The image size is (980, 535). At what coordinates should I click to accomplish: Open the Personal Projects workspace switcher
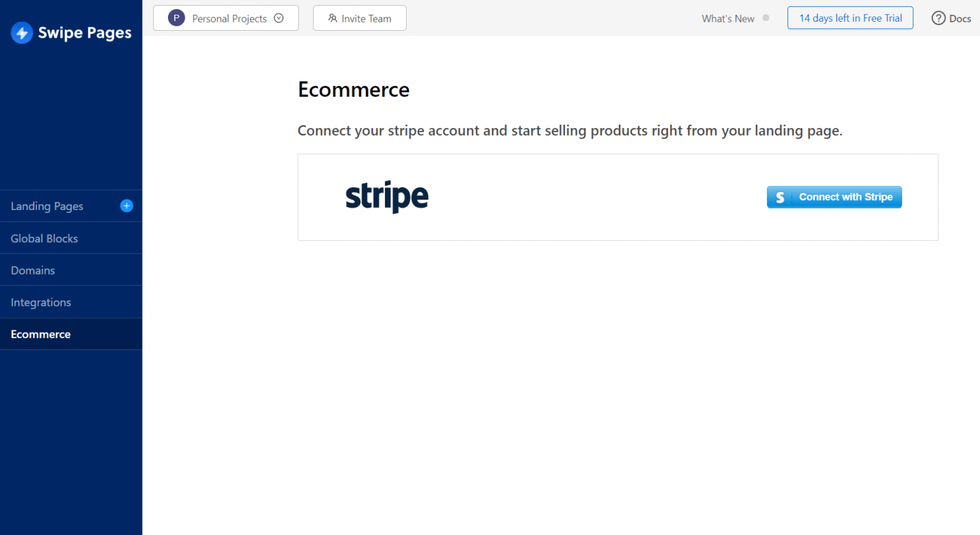click(x=225, y=17)
